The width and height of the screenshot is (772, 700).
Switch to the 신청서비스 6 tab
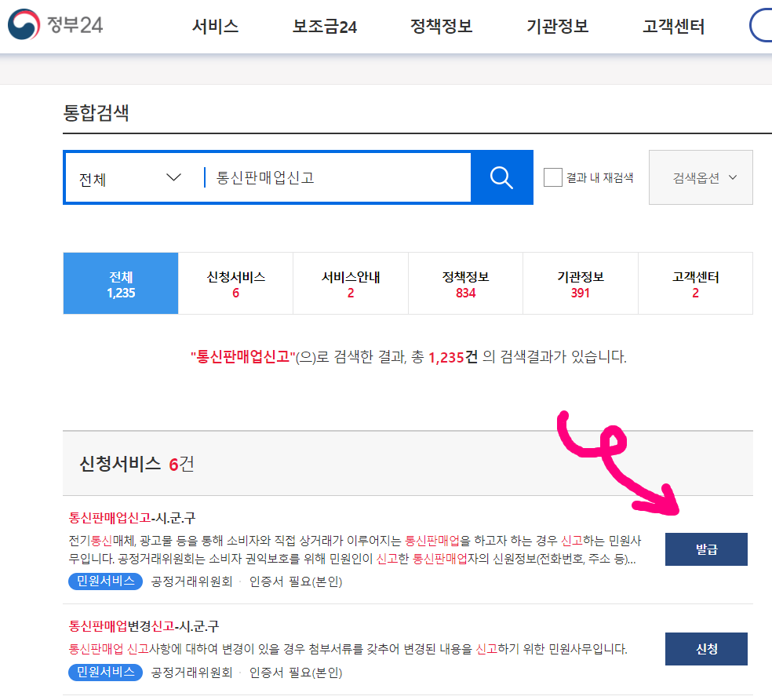tap(236, 284)
